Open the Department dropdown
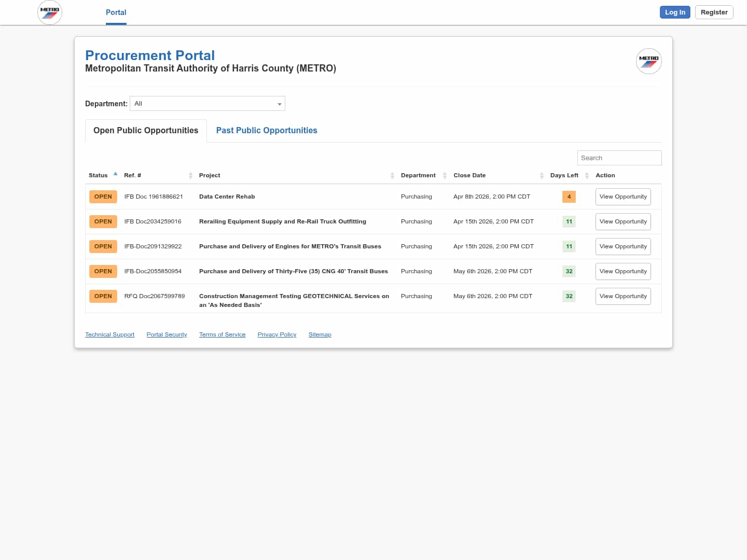Viewport: 747px width, 560px height. (208, 104)
